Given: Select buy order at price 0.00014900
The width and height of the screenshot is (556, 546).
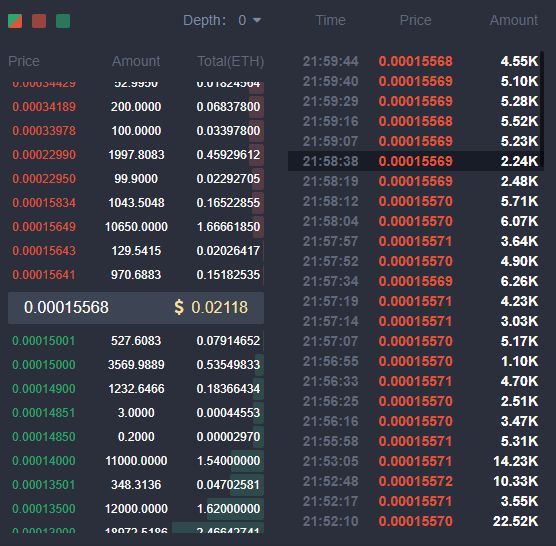Looking at the screenshot, I should pyautogui.click(x=136, y=389).
